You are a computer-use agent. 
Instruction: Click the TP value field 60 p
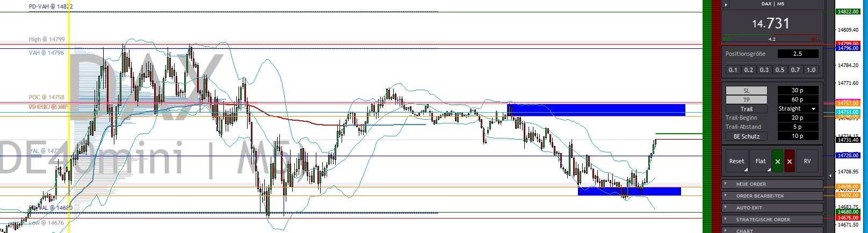[798, 99]
